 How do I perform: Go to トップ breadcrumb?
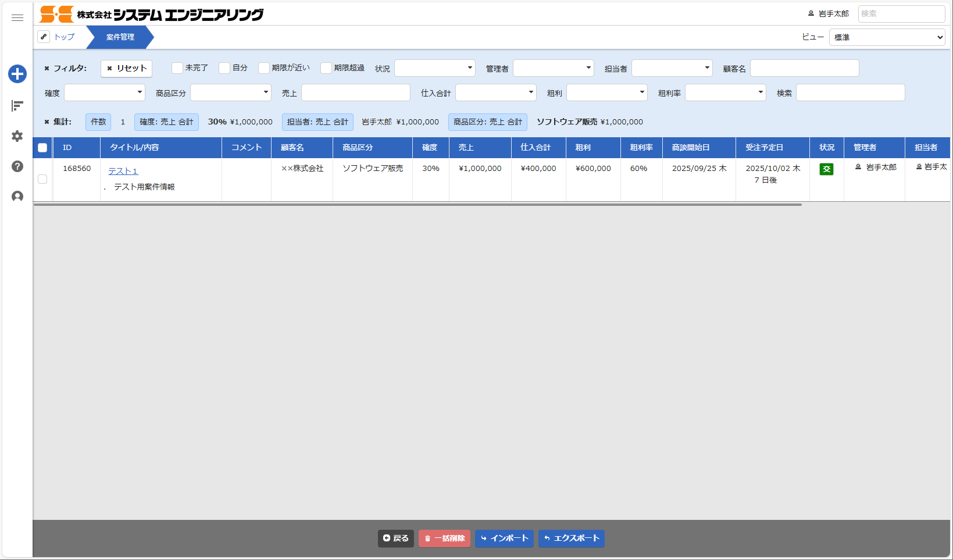tap(65, 37)
